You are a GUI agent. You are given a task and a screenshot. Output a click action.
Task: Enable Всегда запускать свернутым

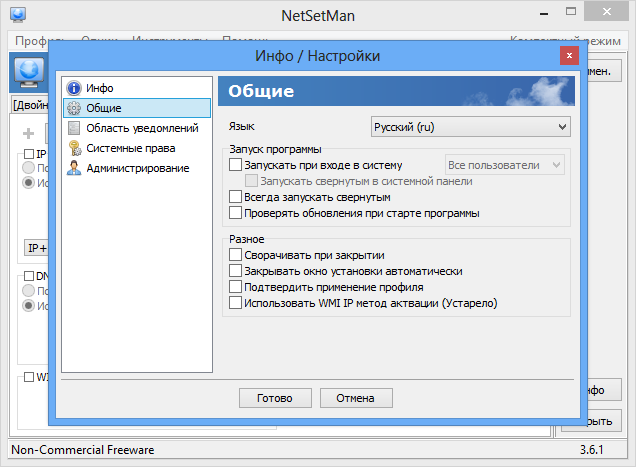click(235, 197)
